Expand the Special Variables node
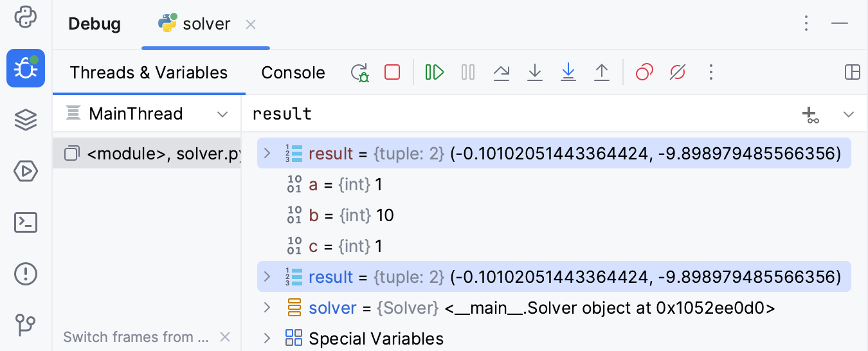 pos(267,338)
